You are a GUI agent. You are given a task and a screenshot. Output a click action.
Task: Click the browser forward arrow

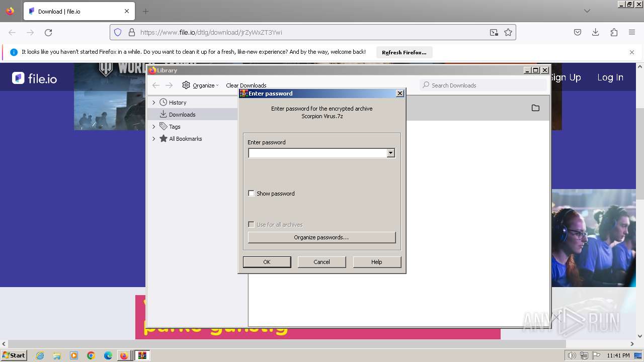pos(30,32)
